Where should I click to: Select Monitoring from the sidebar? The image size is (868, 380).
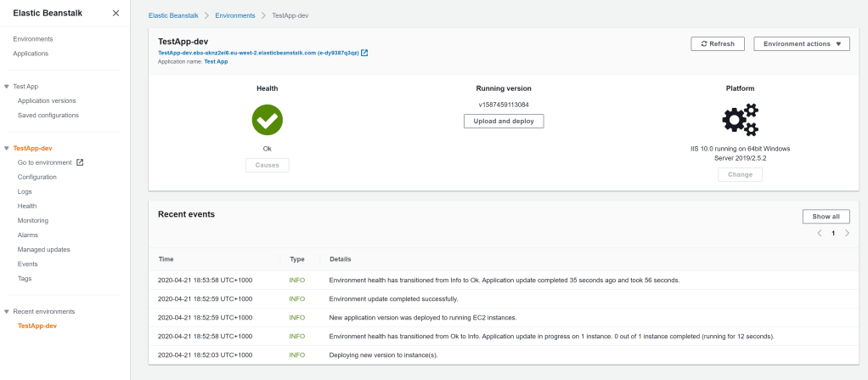coord(33,220)
